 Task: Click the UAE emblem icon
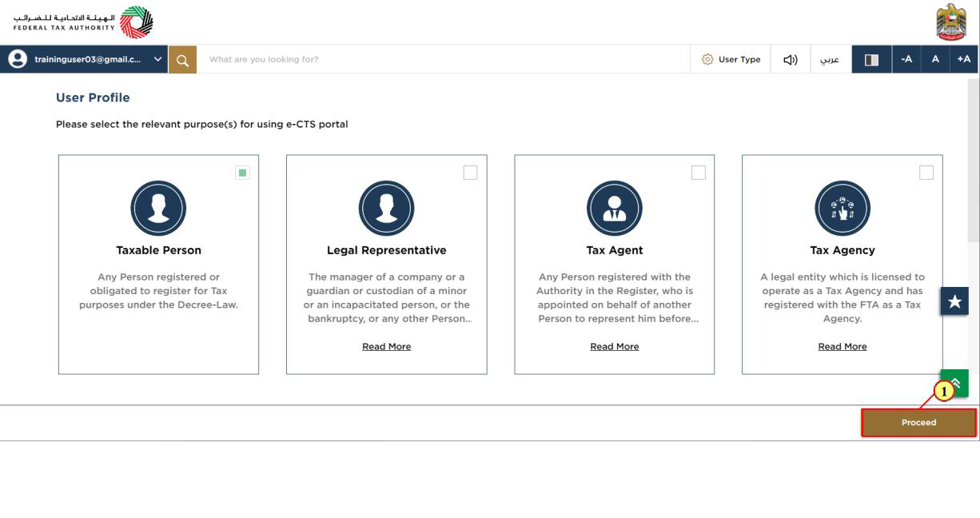click(x=951, y=22)
